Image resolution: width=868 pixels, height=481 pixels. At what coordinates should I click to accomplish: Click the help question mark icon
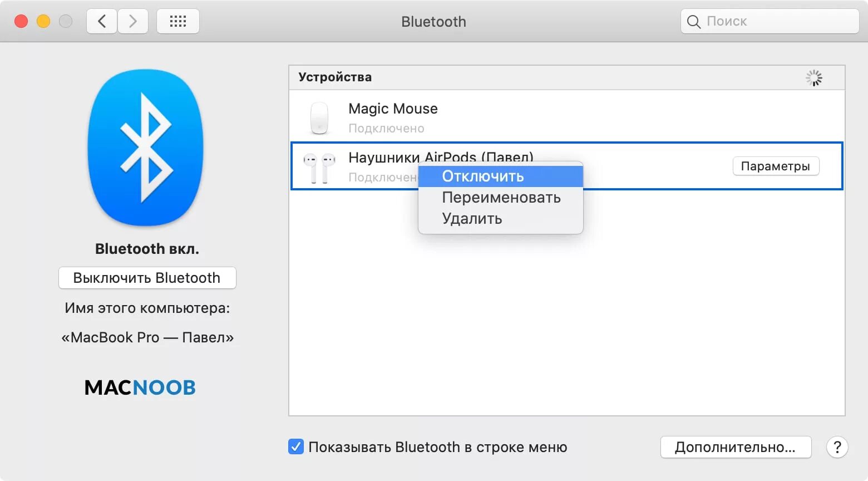[838, 447]
